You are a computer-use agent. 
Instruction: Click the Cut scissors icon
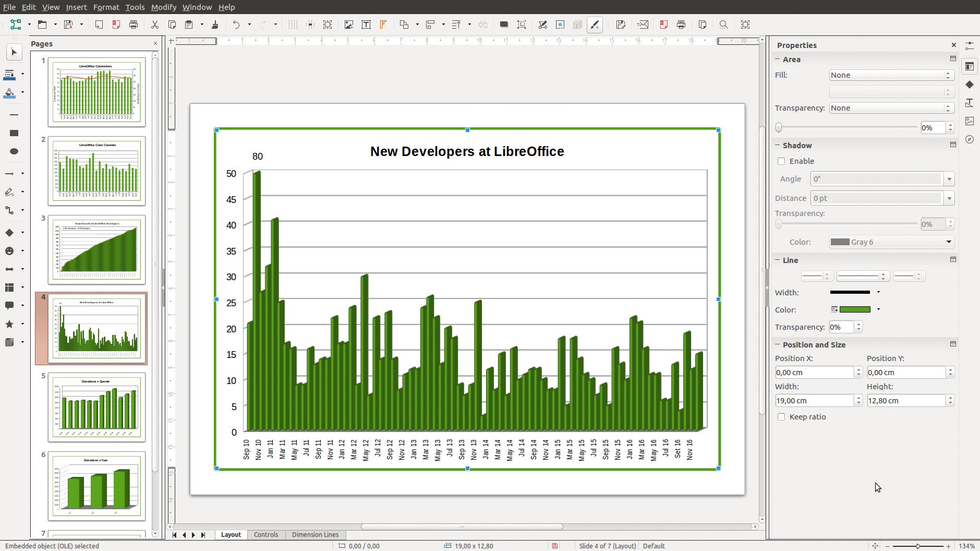(154, 25)
